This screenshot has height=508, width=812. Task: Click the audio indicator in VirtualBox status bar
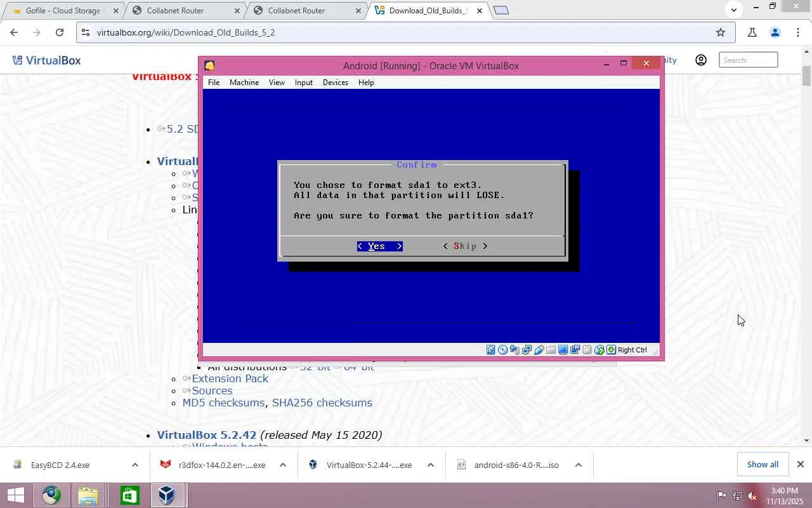click(x=514, y=350)
